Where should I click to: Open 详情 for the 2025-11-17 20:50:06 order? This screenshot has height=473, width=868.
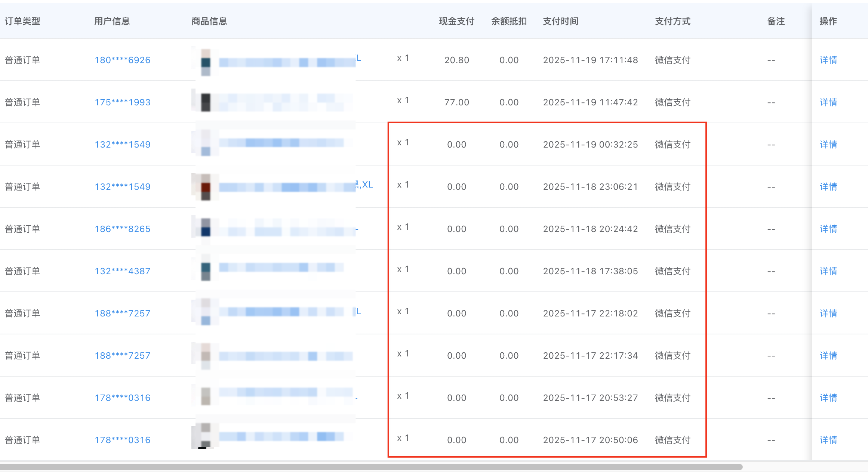pyautogui.click(x=828, y=440)
